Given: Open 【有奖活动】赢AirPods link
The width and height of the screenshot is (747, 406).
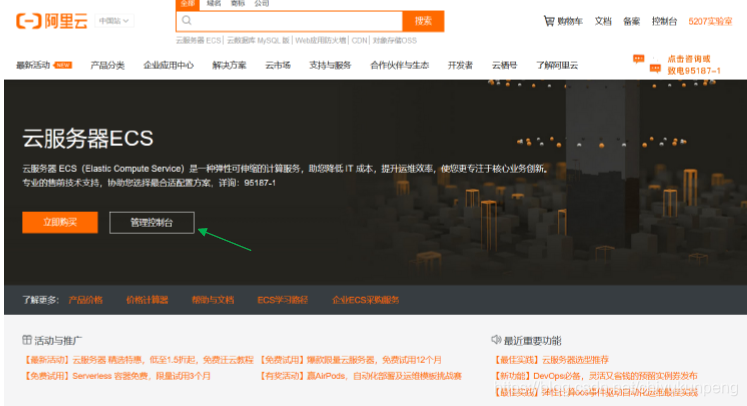Looking at the screenshot, I should point(360,376).
